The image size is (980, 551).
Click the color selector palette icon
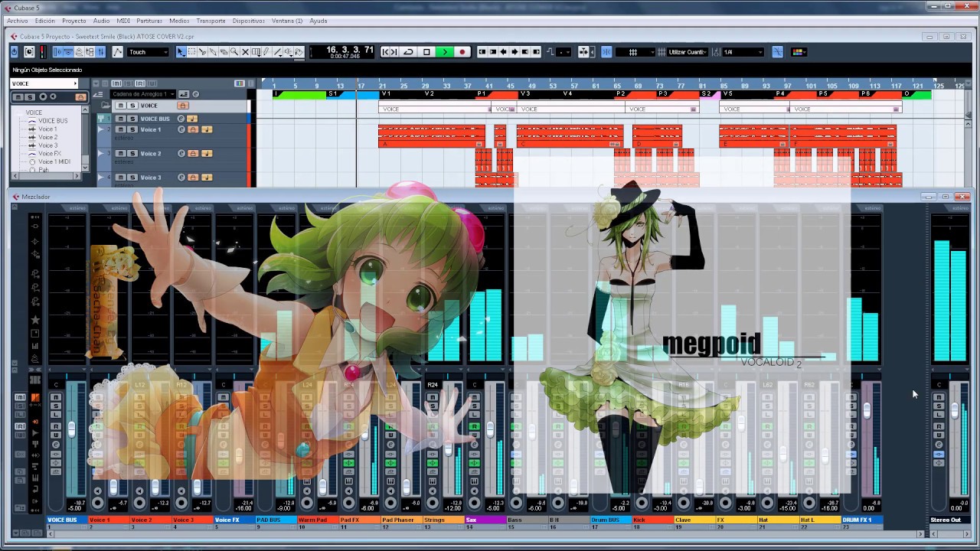(x=799, y=52)
